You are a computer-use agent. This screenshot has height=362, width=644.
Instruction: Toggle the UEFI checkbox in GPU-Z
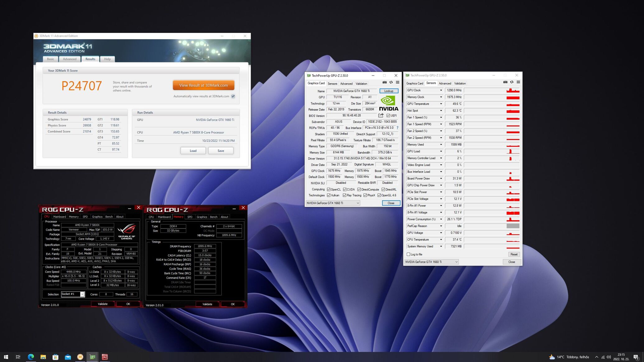388,116
